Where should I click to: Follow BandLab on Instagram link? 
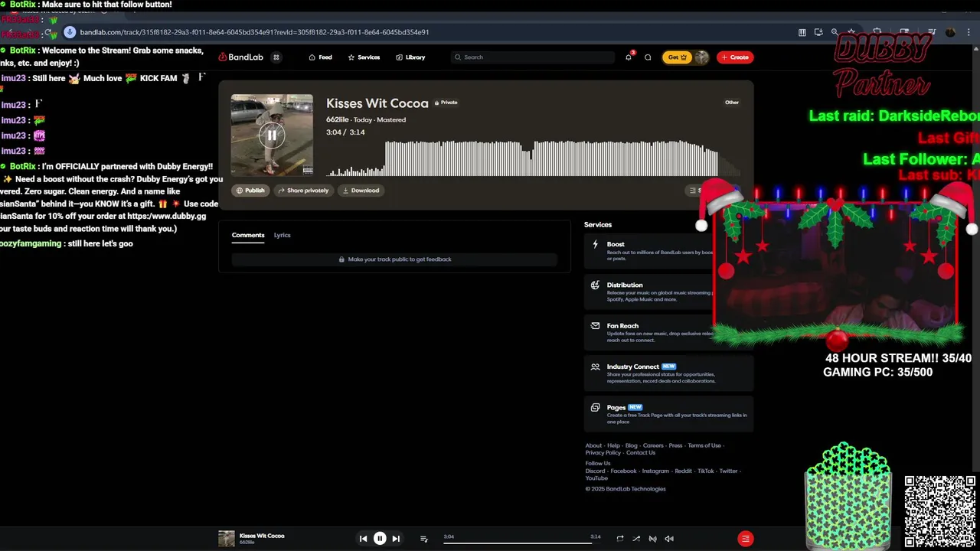pyautogui.click(x=655, y=471)
